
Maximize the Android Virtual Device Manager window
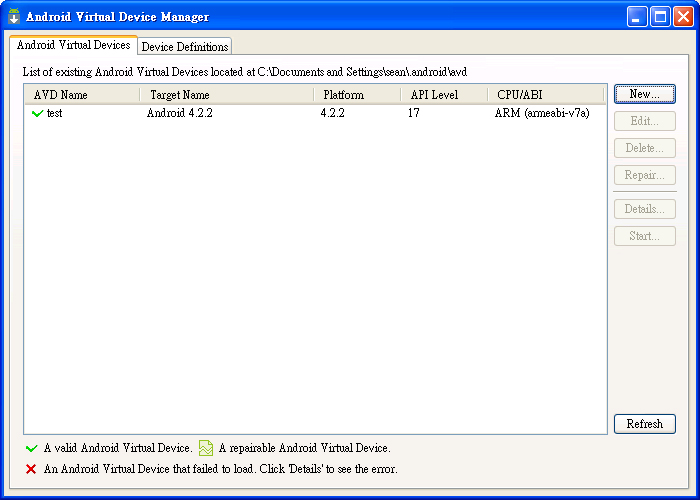[660, 17]
